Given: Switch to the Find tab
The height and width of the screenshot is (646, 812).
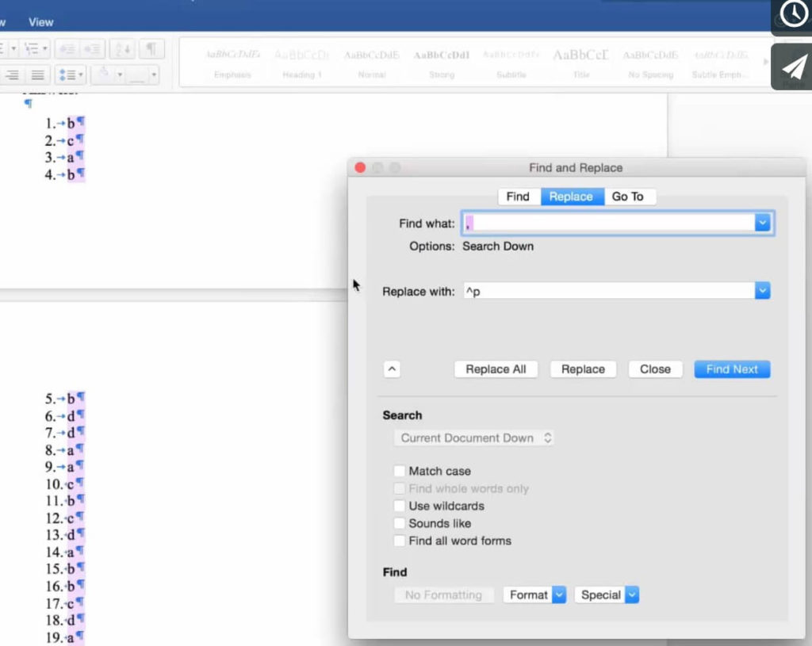Looking at the screenshot, I should (x=518, y=197).
